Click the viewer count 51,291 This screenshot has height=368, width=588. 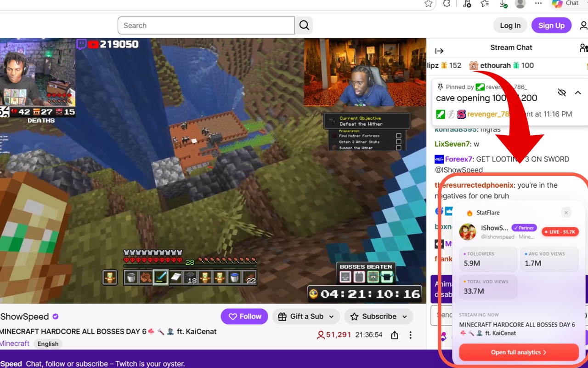coord(334,335)
